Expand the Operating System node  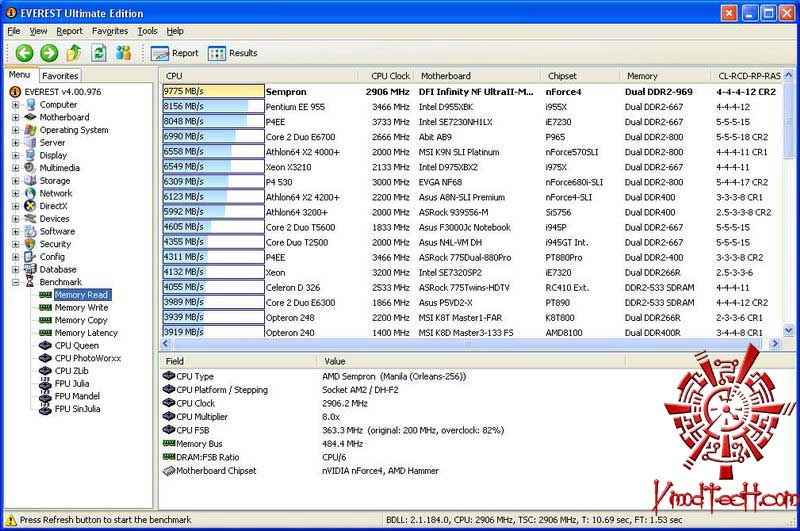point(16,130)
